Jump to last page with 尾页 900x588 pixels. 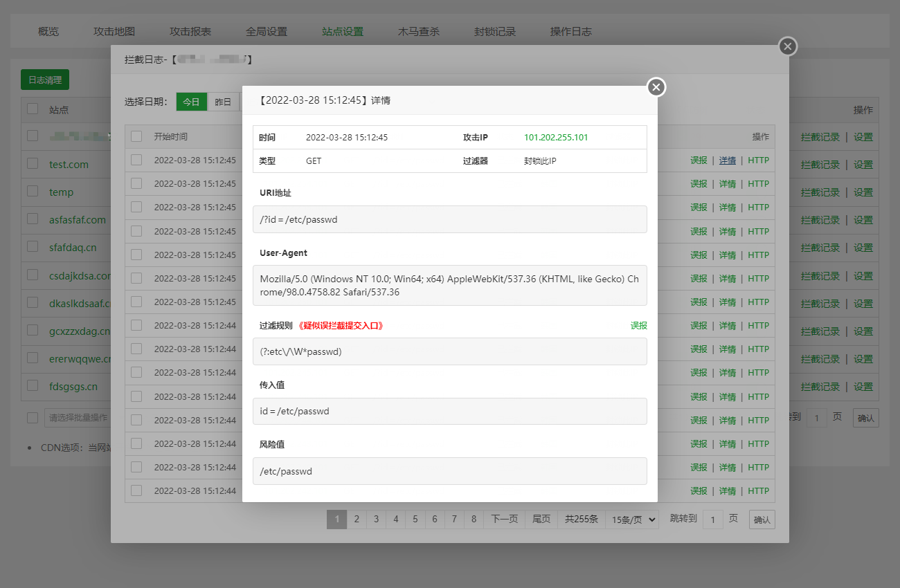(541, 520)
